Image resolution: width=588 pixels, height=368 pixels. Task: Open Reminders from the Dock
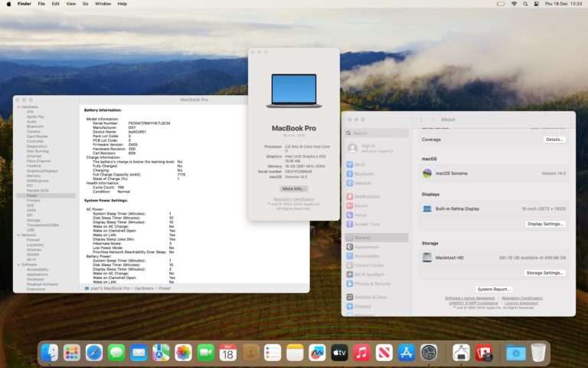(x=273, y=353)
